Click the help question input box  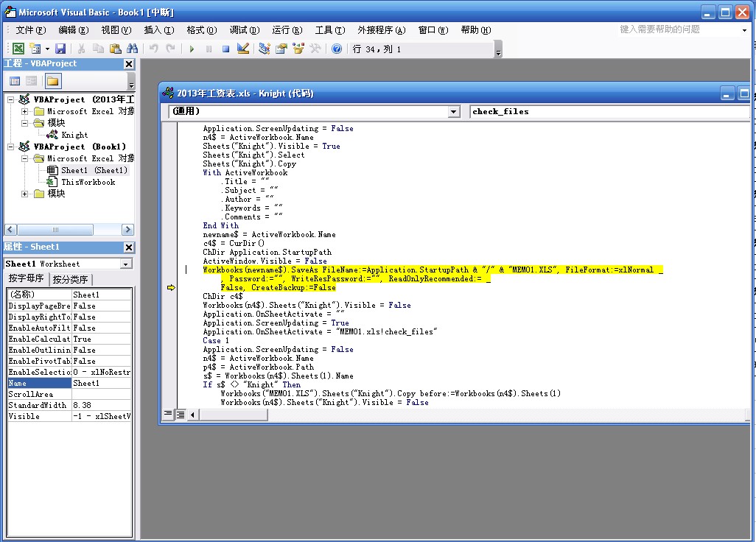point(678,30)
